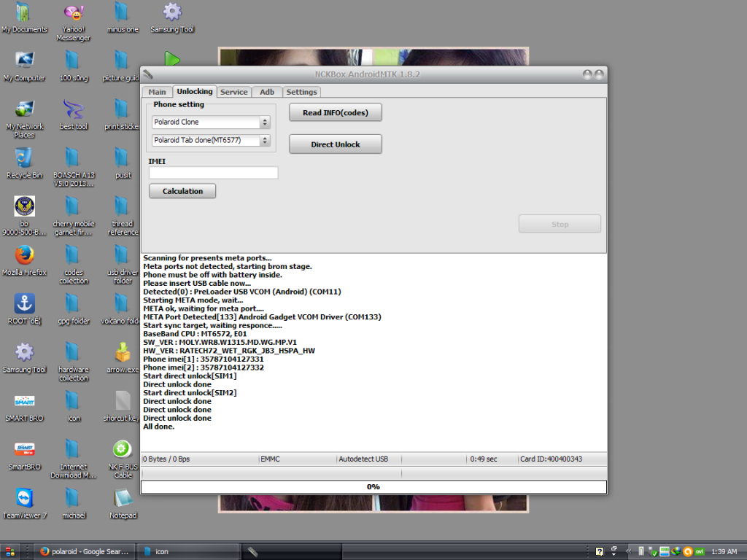The image size is (747, 560).
Task: Open the Recycle Bin icon
Action: click(24, 158)
